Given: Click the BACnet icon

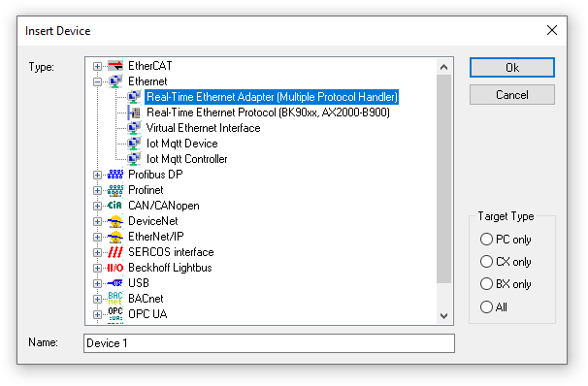Looking at the screenshot, I should tap(115, 299).
